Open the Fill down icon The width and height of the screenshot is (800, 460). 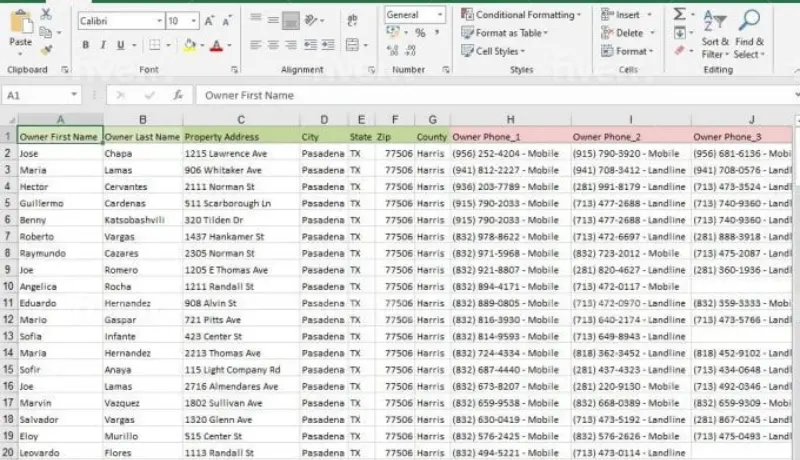[680, 33]
